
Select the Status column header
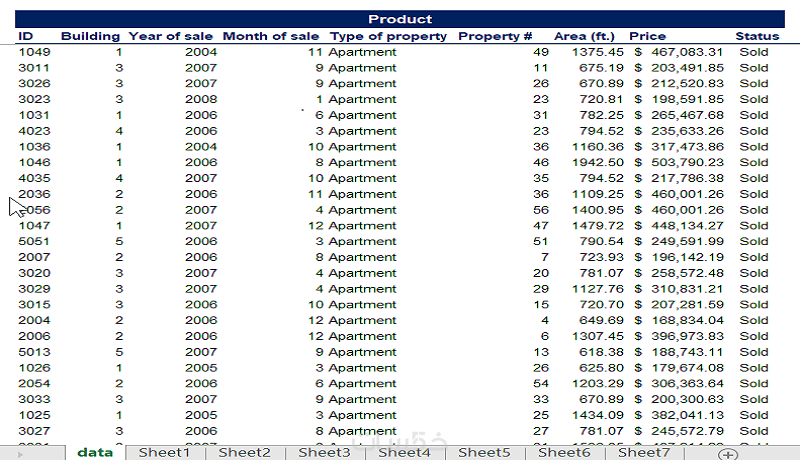(757, 36)
